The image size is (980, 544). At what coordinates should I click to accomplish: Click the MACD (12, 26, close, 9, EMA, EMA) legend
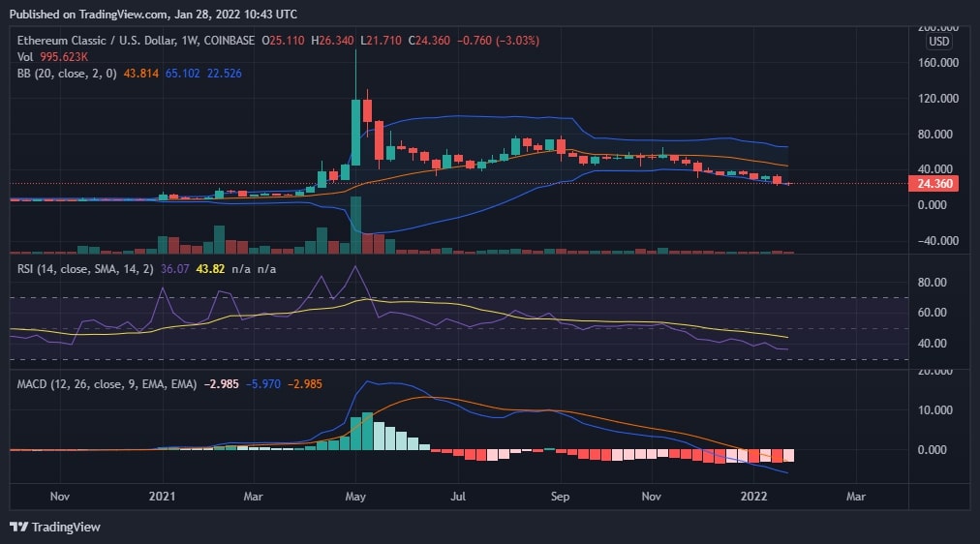coord(107,384)
